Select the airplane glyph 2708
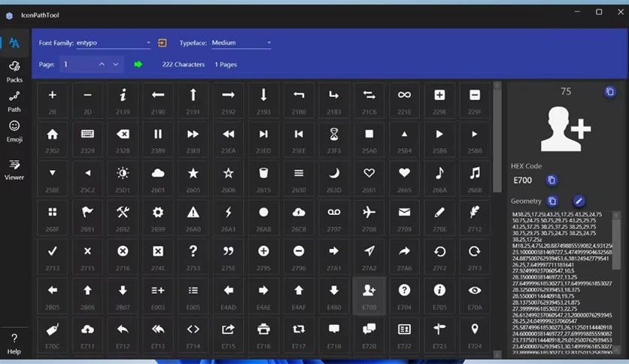Screen dimensions: 629x364 (x=369, y=217)
